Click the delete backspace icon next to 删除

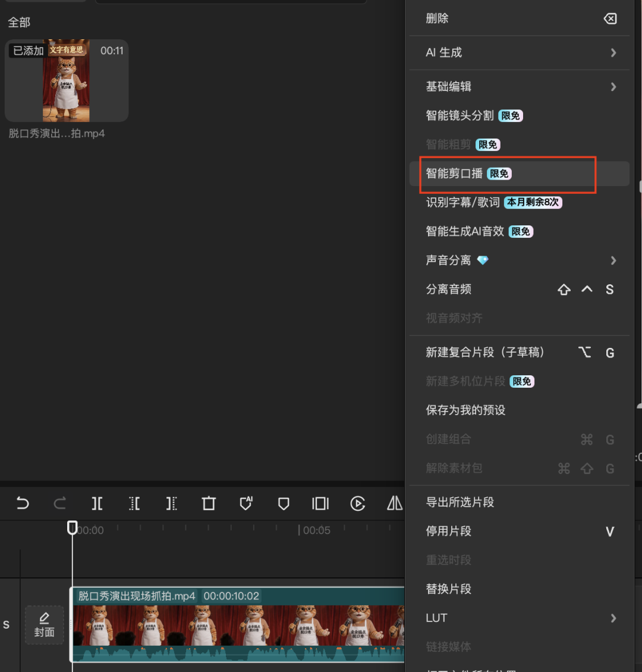(x=610, y=18)
